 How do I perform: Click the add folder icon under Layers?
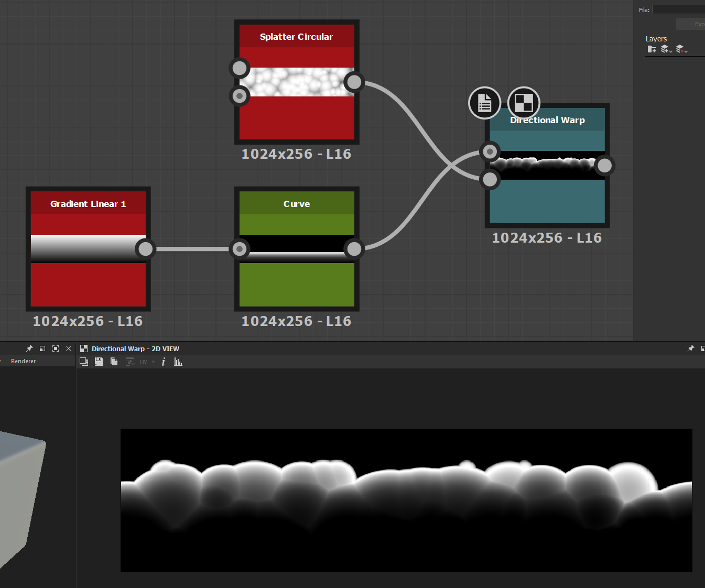(x=652, y=49)
